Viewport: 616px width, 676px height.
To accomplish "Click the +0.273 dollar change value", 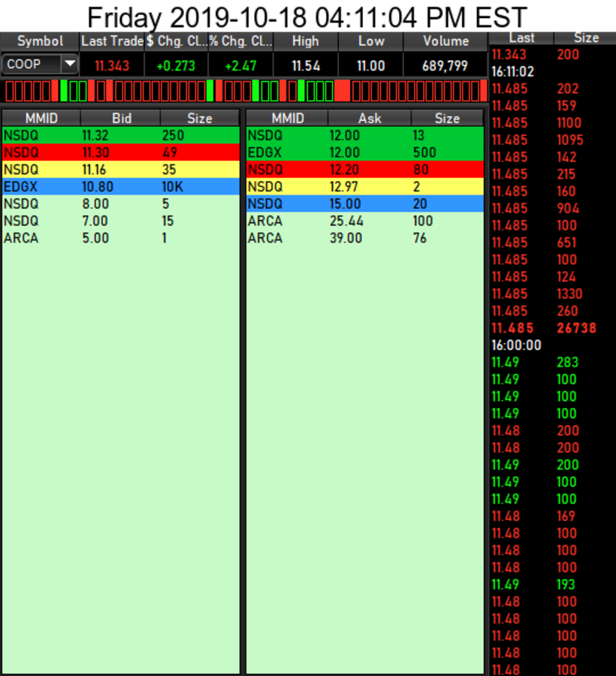I will pyautogui.click(x=176, y=66).
